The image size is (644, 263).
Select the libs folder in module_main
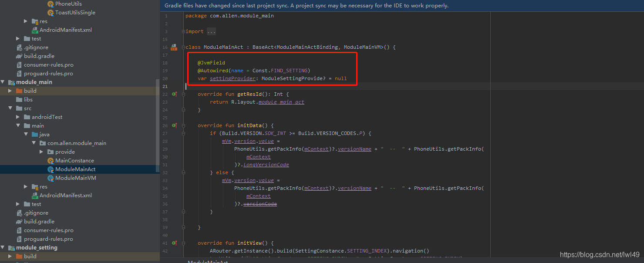tap(28, 100)
